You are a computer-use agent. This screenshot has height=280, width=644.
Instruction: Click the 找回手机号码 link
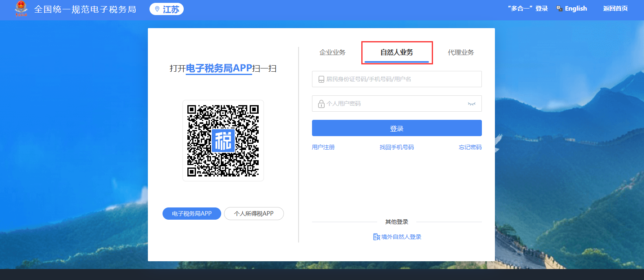(397, 147)
